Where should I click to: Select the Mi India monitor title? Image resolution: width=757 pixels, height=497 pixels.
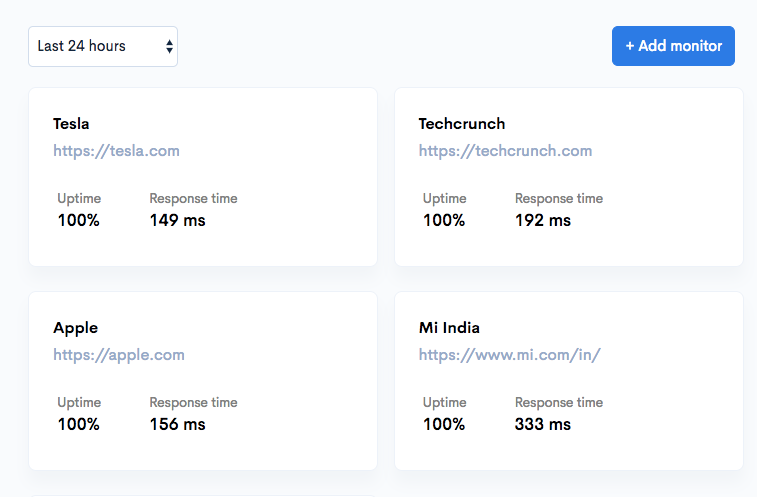[449, 327]
